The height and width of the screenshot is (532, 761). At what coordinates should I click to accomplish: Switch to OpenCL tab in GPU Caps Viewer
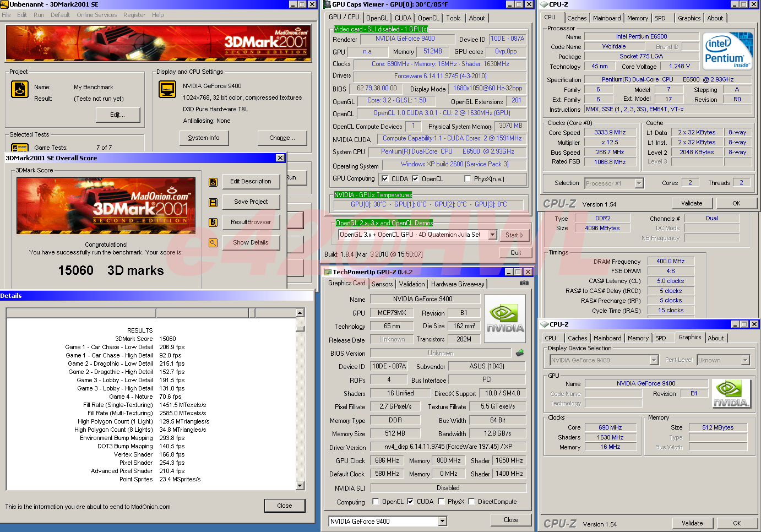428,18
